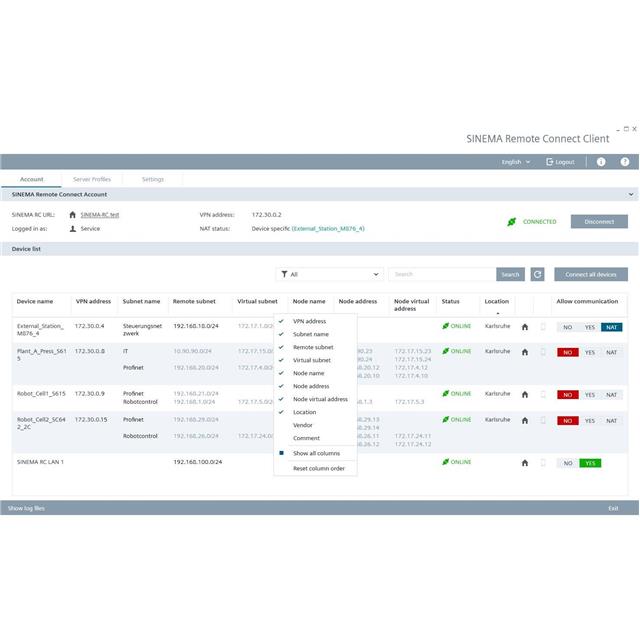Open the help question mark icon
Viewport: 640px width, 640px height.
click(625, 162)
